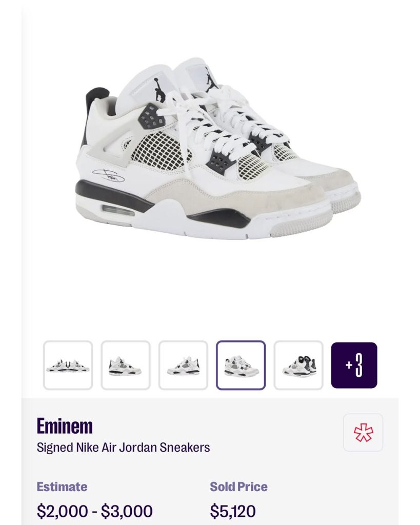This screenshot has height=525, width=420.
Task: Click the Eminem lot title
Action: [65, 426]
